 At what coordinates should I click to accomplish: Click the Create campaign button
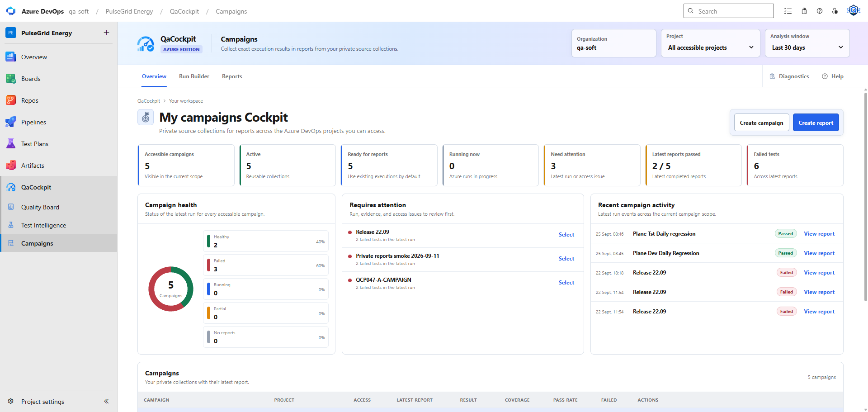coord(761,123)
